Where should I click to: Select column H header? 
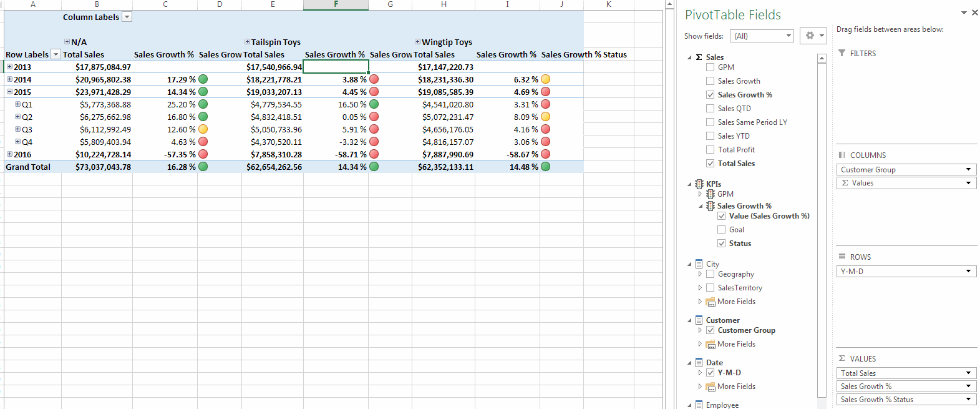click(444, 4)
